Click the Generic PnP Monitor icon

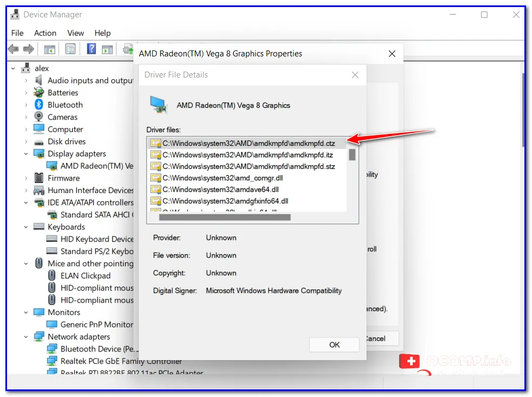click(x=52, y=324)
